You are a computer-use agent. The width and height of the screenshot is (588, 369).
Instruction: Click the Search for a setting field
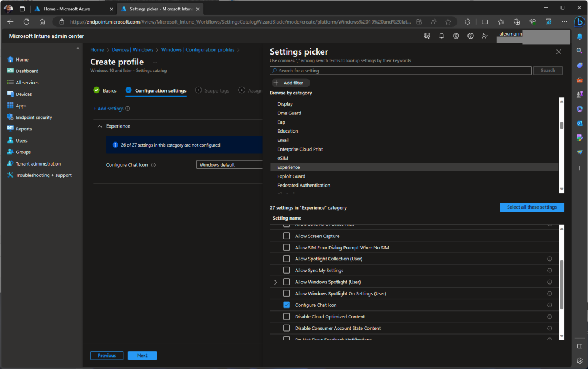401,71
